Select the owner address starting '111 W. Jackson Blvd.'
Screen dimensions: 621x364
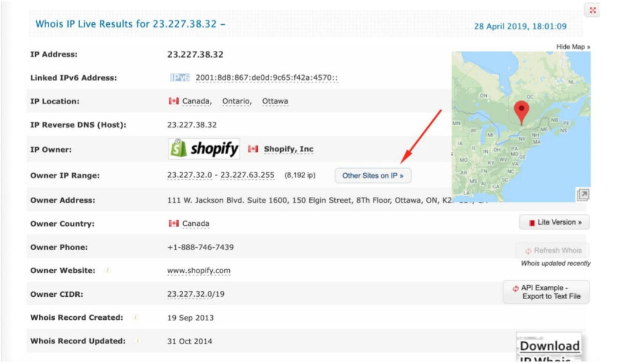[310, 200]
